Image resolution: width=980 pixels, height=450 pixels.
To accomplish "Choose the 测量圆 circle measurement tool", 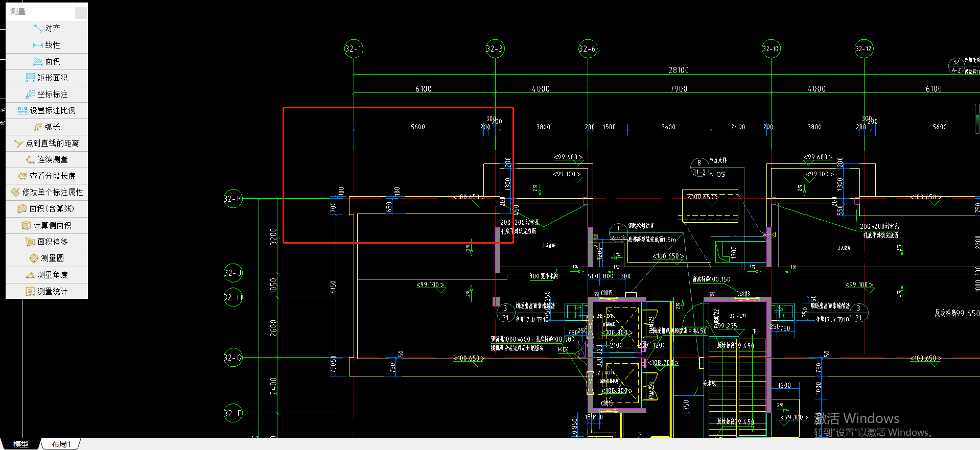I will [x=46, y=258].
